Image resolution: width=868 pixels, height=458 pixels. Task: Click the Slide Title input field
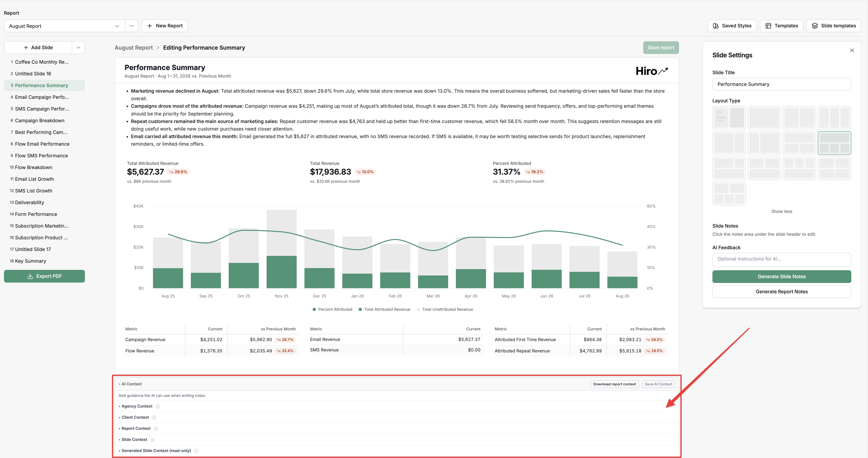point(781,84)
